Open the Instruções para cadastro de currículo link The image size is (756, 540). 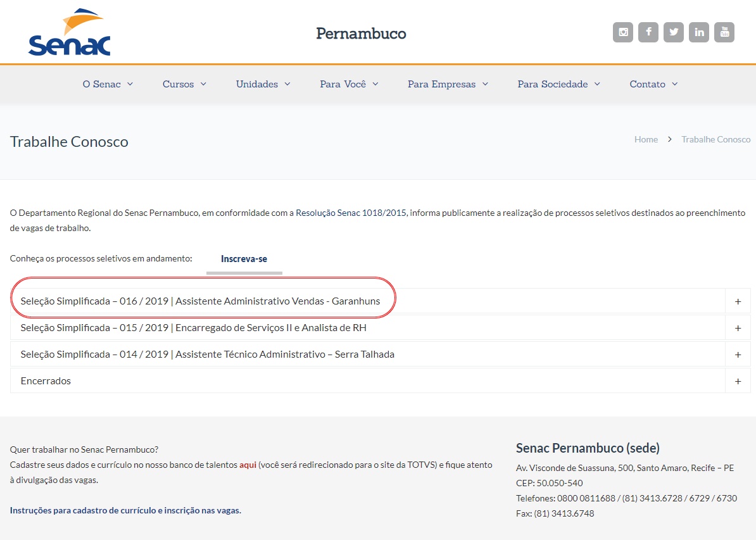(125, 510)
